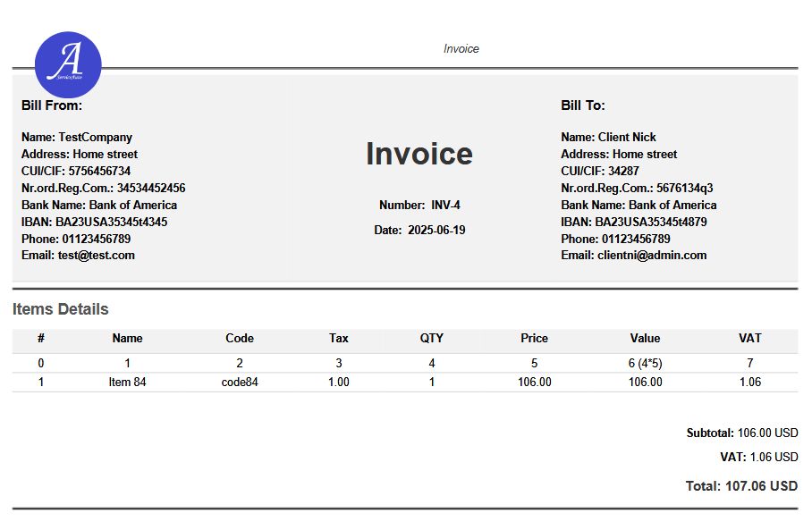The width and height of the screenshot is (812, 530).
Task: Click IBAN BA23USA35345t4345 line
Action: tap(94, 222)
